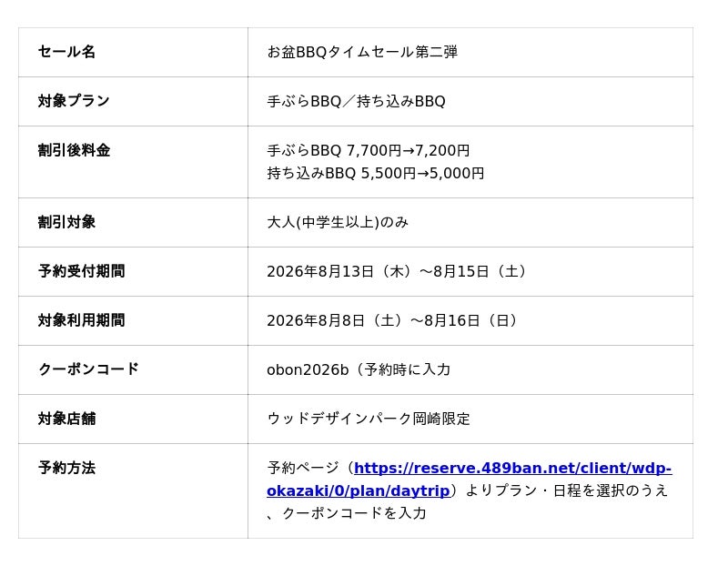Image resolution: width=728 pixels, height=566 pixels.
Task: Select the 割引対象 row label
Action: (66, 222)
